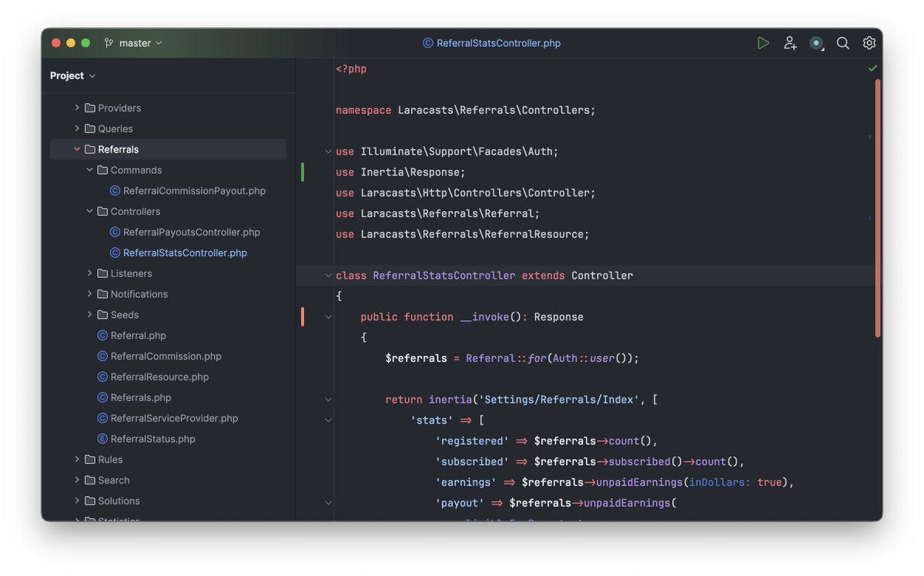Open the IDE settings gear icon
The width and height of the screenshot is (924, 576).
coord(869,43)
